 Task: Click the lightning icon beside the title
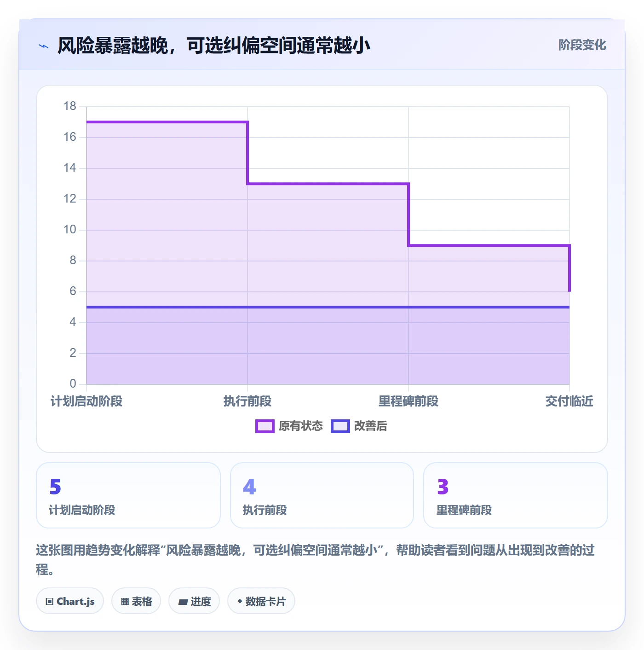pyautogui.click(x=44, y=46)
